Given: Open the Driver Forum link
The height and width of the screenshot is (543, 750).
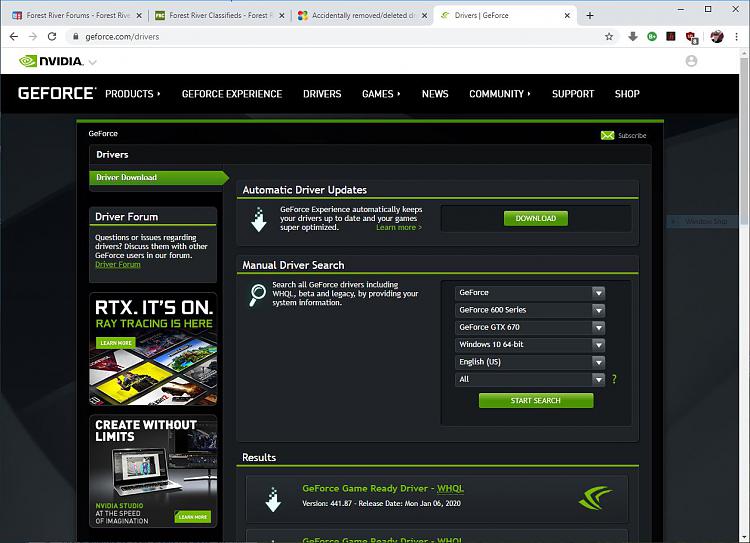Looking at the screenshot, I should pyautogui.click(x=118, y=265).
